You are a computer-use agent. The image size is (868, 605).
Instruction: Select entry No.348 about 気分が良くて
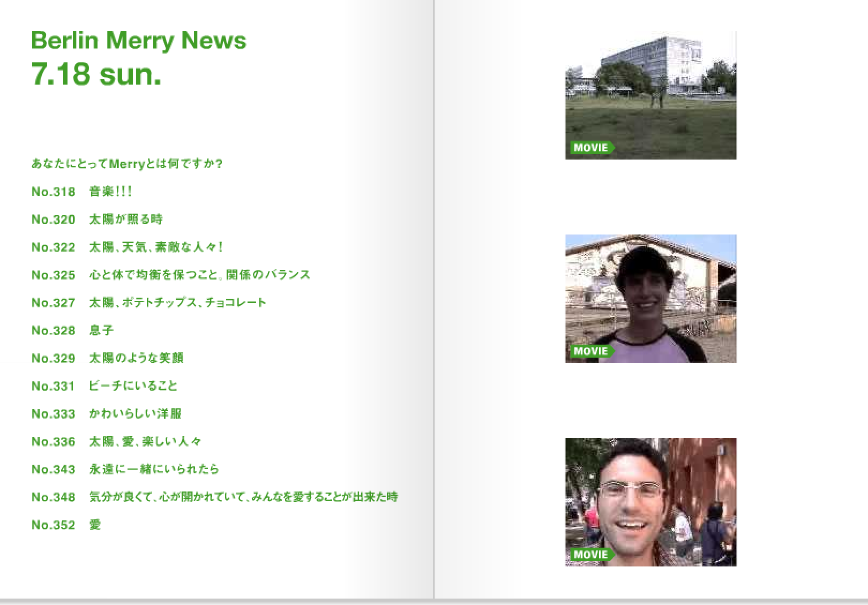click(215, 498)
